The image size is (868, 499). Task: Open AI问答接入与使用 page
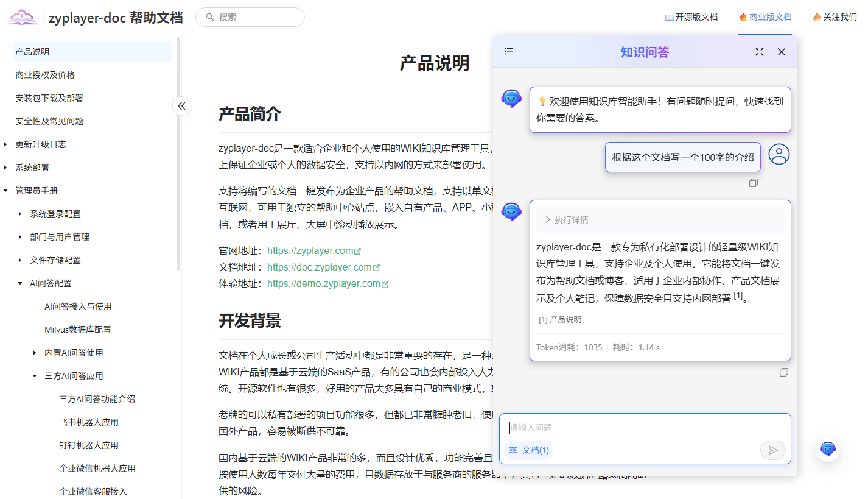tap(78, 306)
